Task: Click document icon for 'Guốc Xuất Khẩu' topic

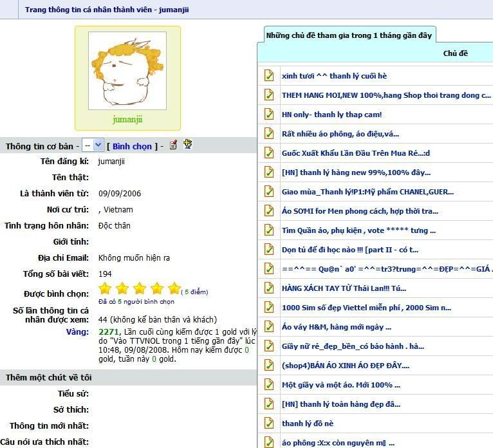Action: pyautogui.click(x=269, y=153)
